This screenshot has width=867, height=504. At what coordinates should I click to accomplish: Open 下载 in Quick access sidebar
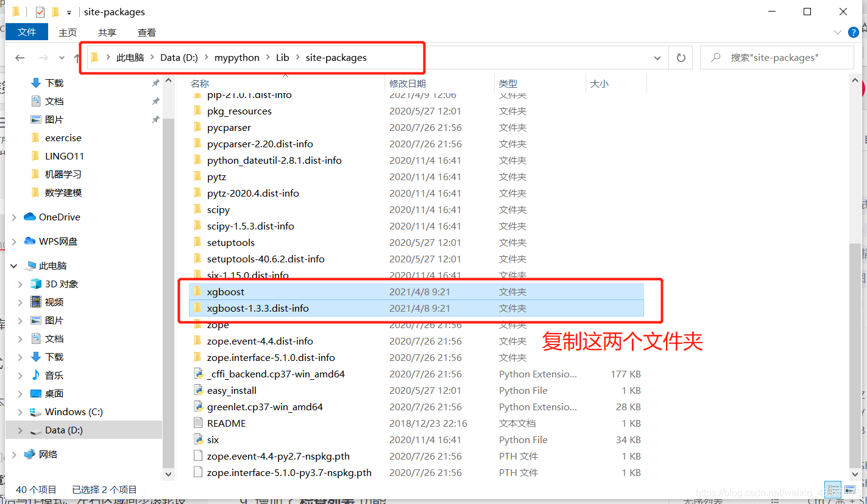[54, 83]
